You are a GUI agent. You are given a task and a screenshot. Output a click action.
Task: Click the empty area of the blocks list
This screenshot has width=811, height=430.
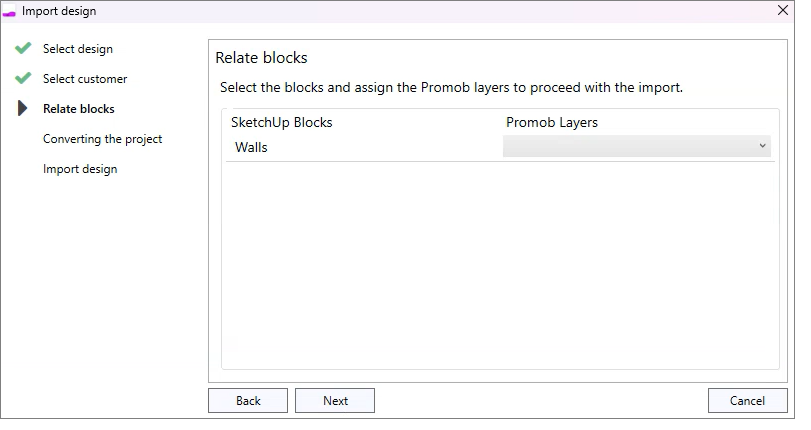click(500, 265)
